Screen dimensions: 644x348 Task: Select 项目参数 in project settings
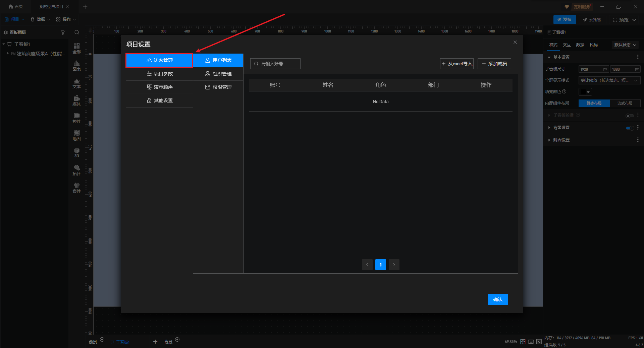159,74
